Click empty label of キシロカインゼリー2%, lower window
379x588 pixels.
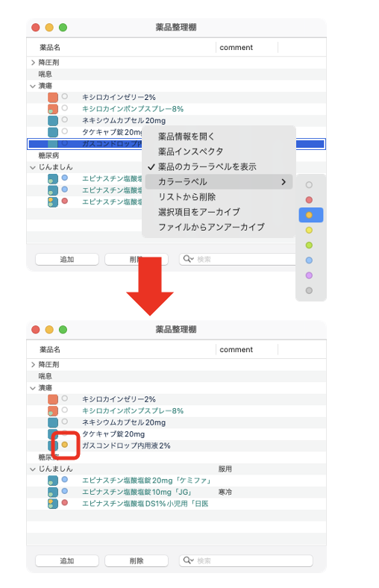click(x=65, y=398)
